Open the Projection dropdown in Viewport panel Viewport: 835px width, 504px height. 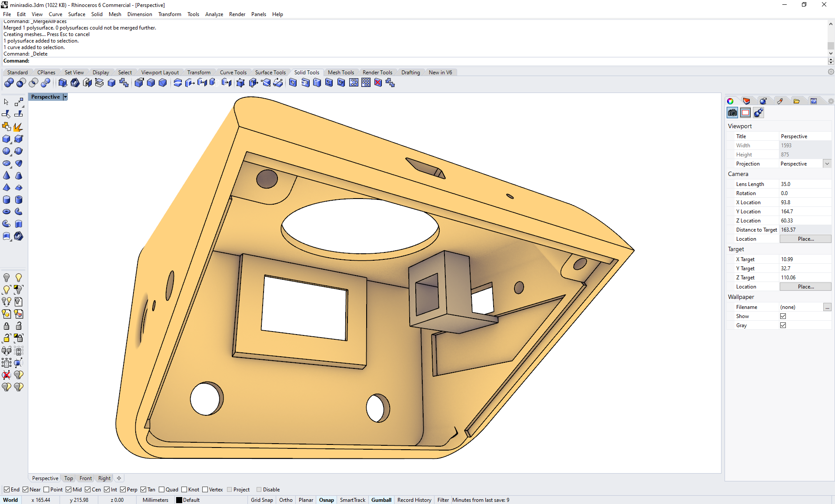[827, 163]
